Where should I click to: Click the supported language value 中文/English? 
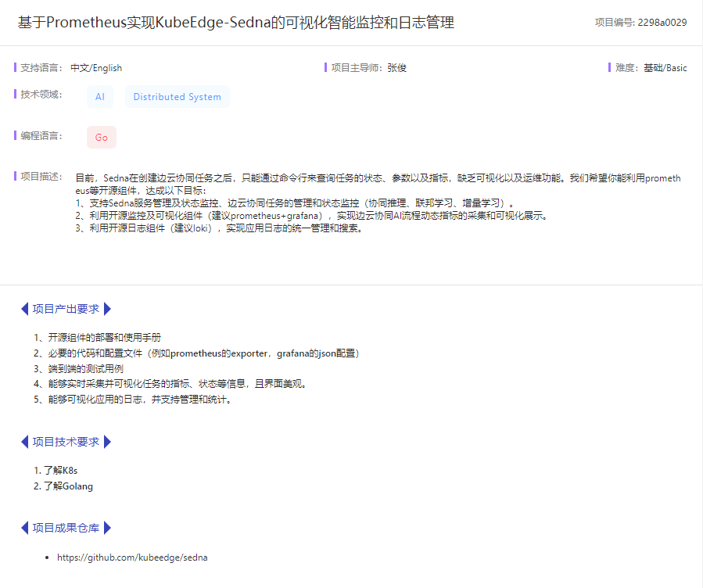point(96,68)
